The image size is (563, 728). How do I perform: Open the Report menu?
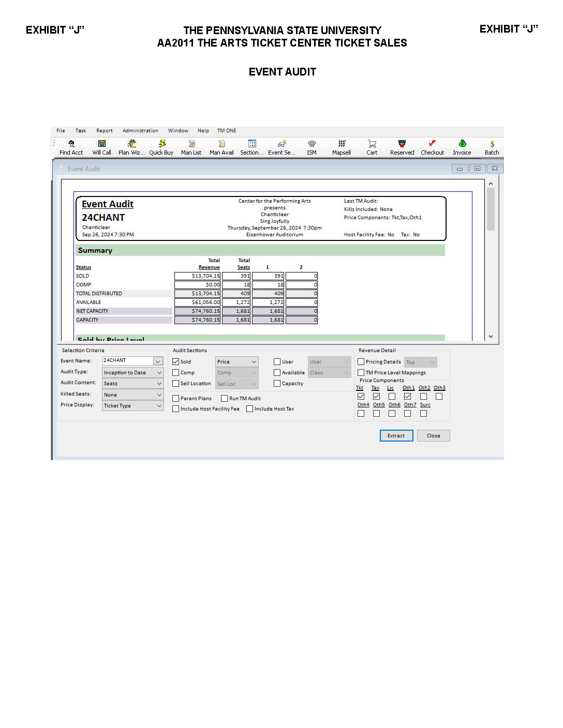tap(105, 131)
